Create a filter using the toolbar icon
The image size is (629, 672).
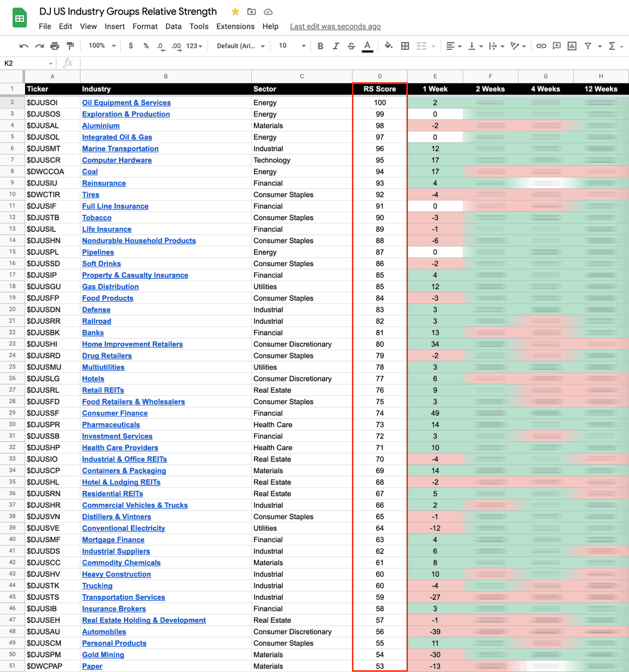click(587, 46)
